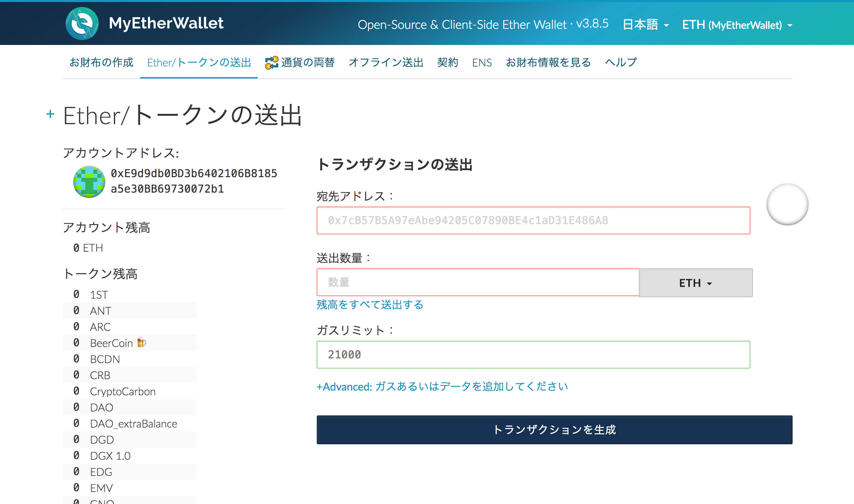Screen dimensions: 854x504
Task: Open the ETH currency unit dropdown
Action: (695, 283)
